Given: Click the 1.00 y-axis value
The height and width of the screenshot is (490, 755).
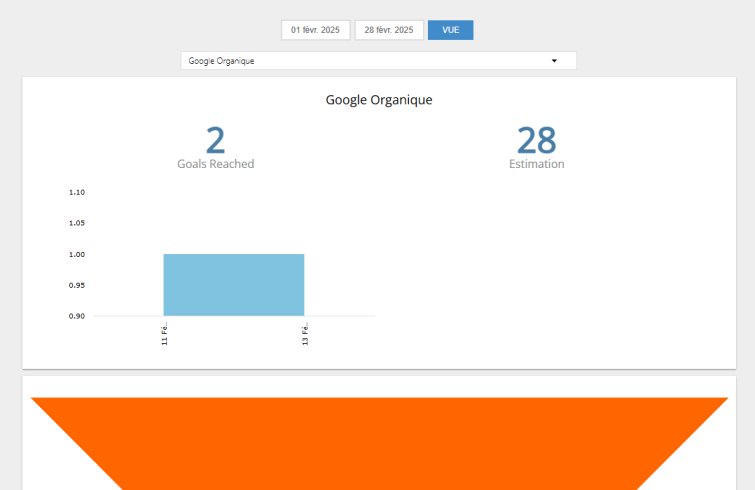Looking at the screenshot, I should coord(77,255).
